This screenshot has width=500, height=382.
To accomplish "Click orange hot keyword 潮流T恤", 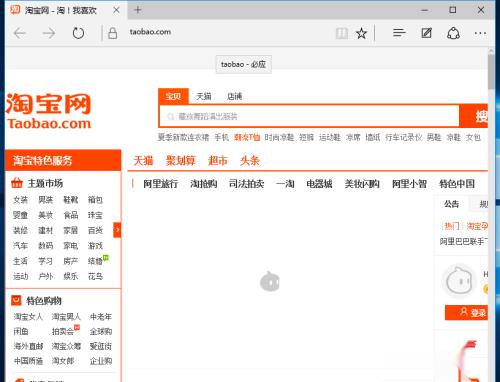I will click(247, 137).
